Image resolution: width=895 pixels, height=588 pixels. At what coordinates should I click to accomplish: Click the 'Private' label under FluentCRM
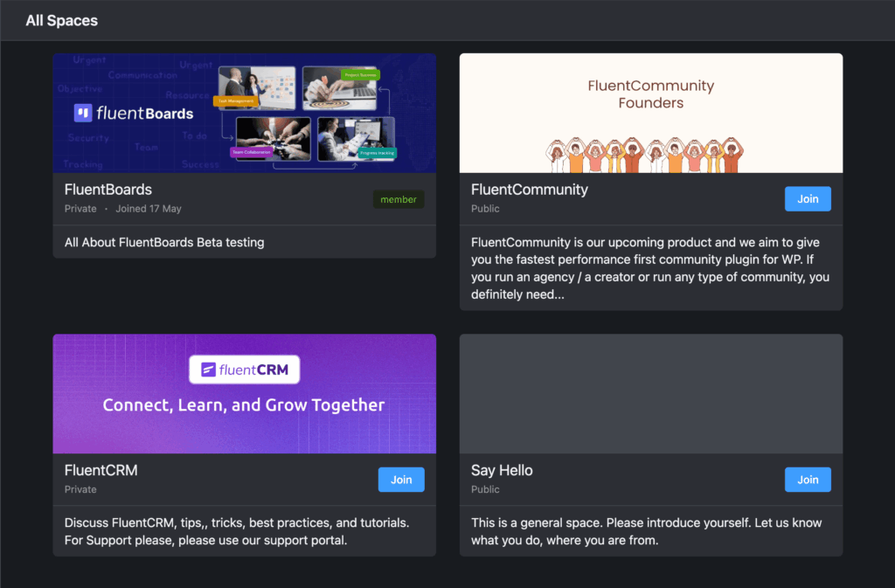pyautogui.click(x=80, y=489)
